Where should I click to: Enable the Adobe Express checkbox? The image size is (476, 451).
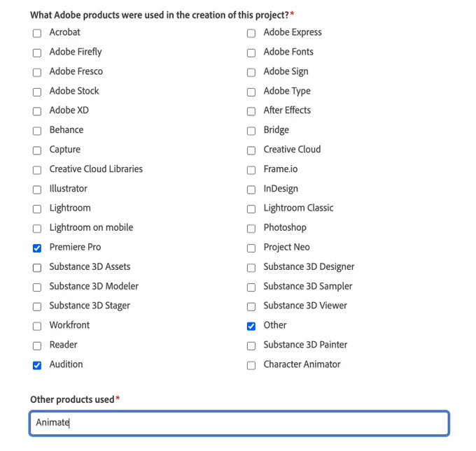click(251, 33)
